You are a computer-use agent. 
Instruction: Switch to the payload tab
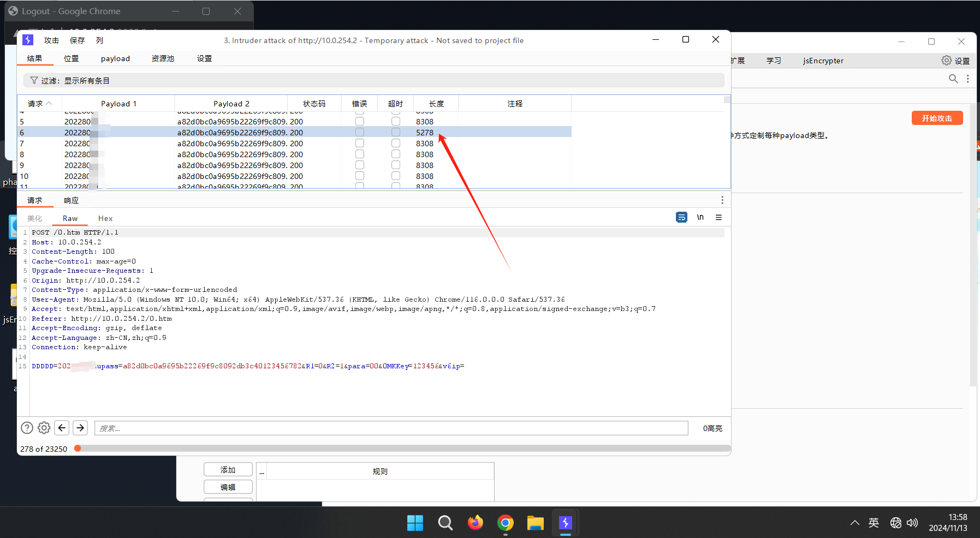click(x=115, y=58)
